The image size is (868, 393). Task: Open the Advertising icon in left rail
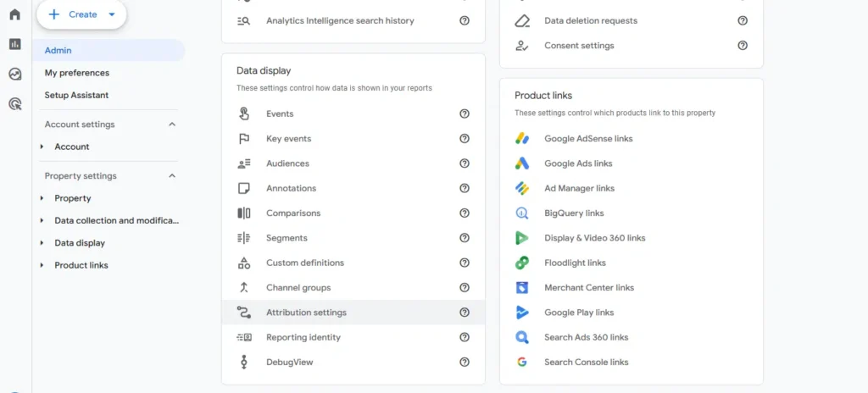click(14, 104)
